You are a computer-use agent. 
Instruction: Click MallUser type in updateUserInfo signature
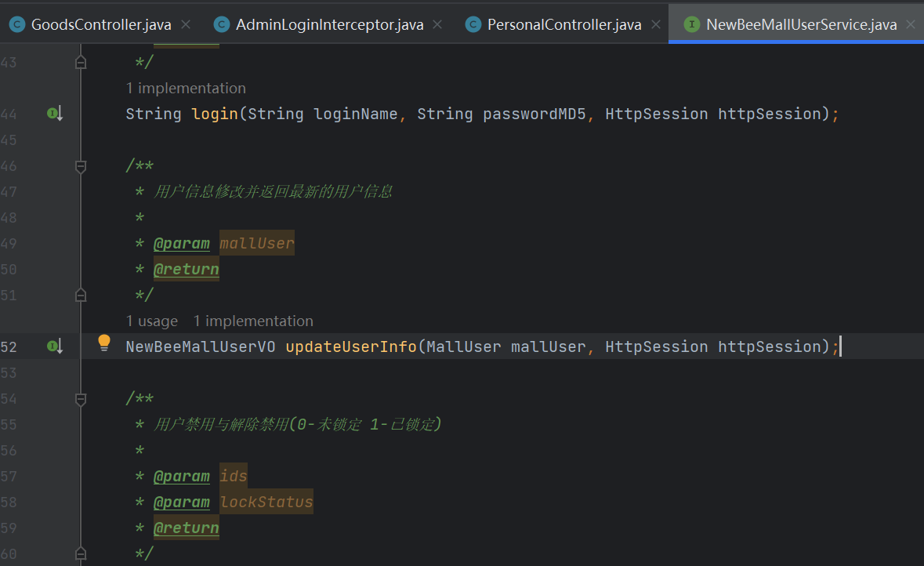[x=464, y=346]
